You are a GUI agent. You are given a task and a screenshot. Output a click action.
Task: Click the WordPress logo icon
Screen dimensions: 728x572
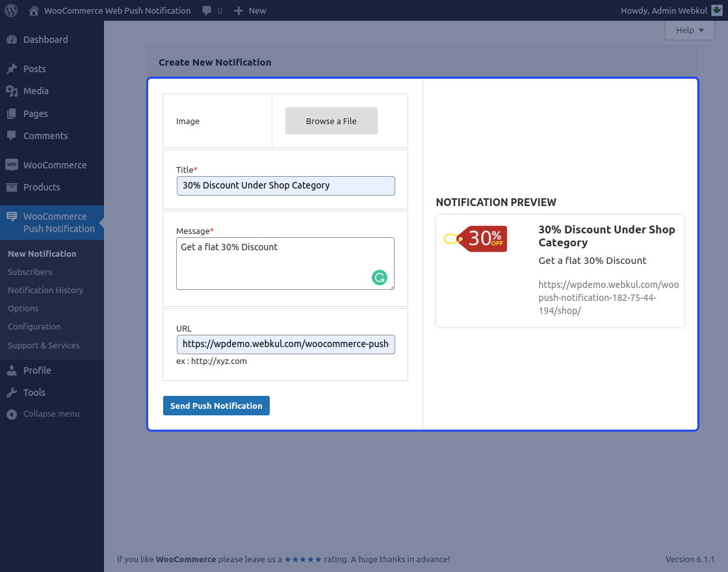tap(11, 10)
